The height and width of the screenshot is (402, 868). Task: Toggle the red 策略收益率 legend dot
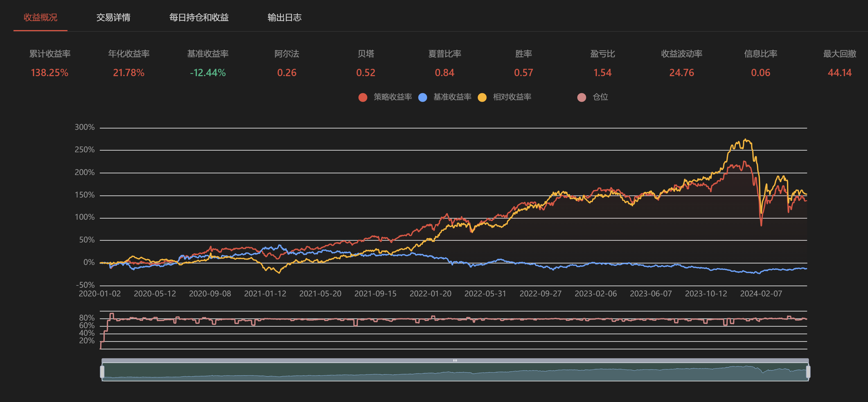point(362,97)
